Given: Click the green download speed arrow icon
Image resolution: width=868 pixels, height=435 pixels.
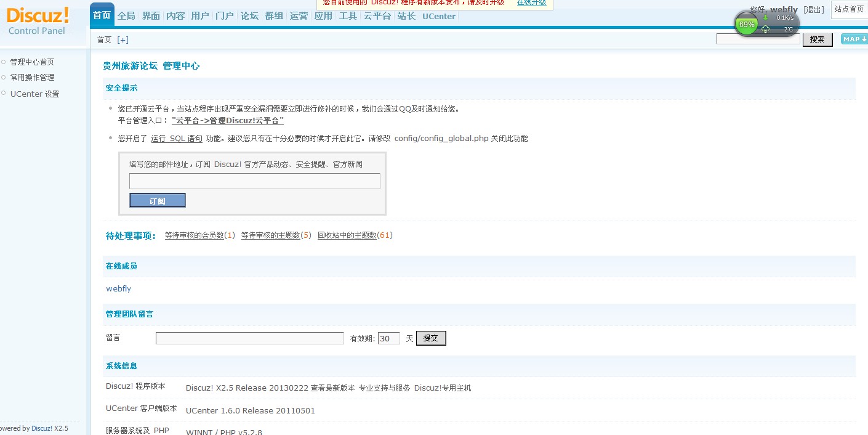Looking at the screenshot, I should click(x=766, y=17).
